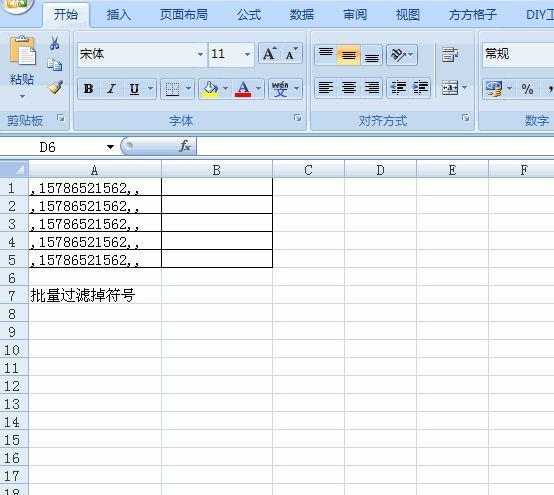Toggle Italic formatting
Viewport: 554px width, 495px height.
pyautogui.click(x=111, y=89)
